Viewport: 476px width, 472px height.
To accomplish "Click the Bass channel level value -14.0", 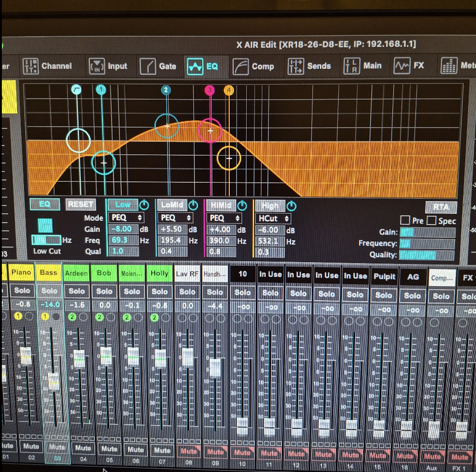I will (50, 304).
